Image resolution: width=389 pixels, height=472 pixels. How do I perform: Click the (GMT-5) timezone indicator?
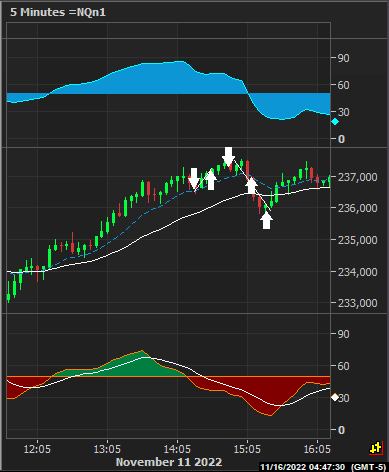(368, 467)
